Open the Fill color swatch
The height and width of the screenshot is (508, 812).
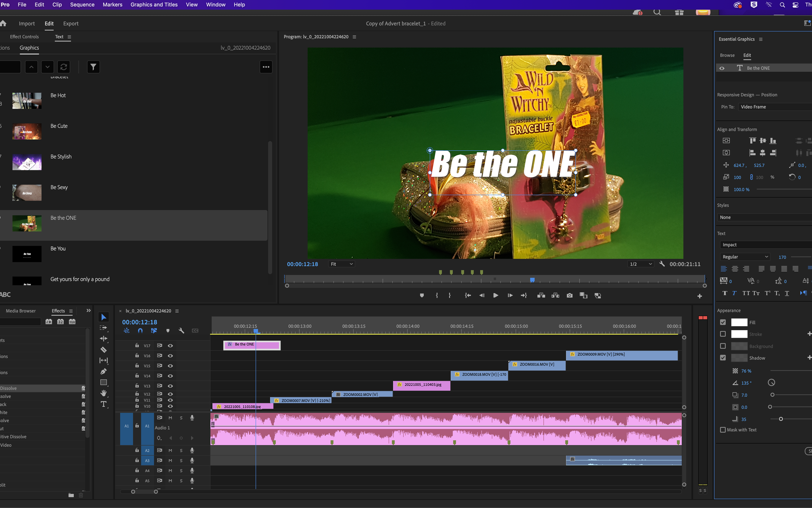tap(739, 322)
